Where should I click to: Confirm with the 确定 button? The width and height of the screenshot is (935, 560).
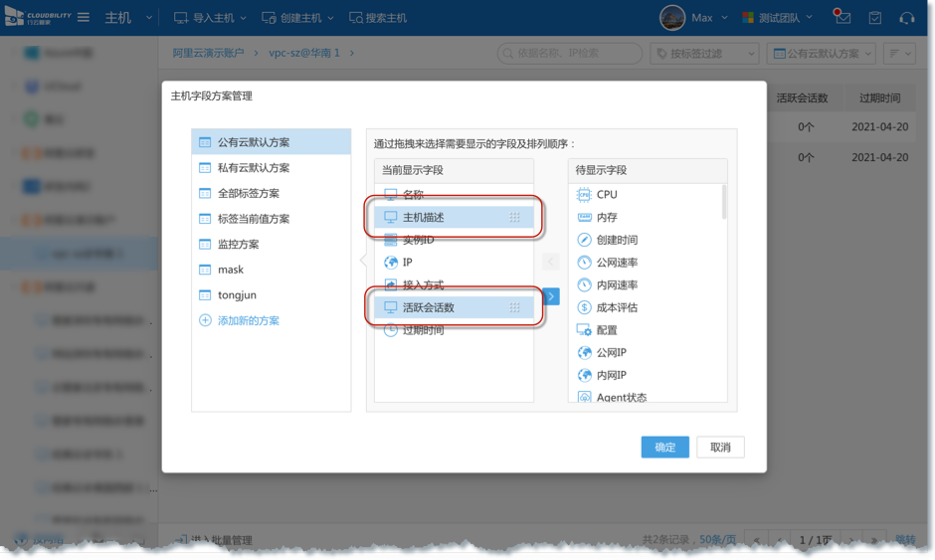point(665,447)
